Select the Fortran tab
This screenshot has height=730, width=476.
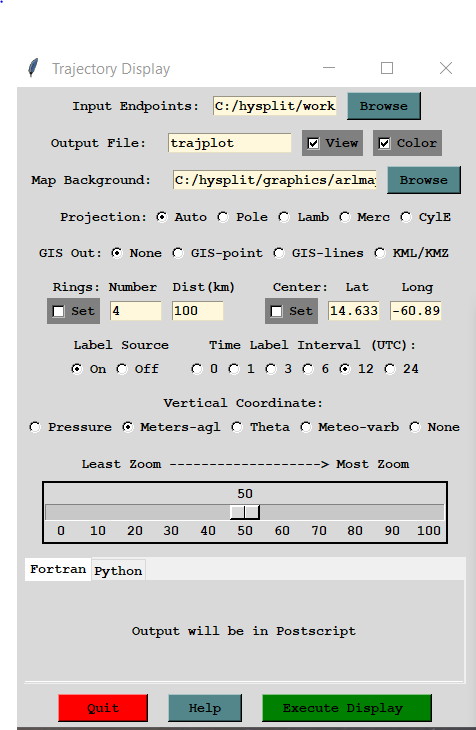click(x=58, y=569)
